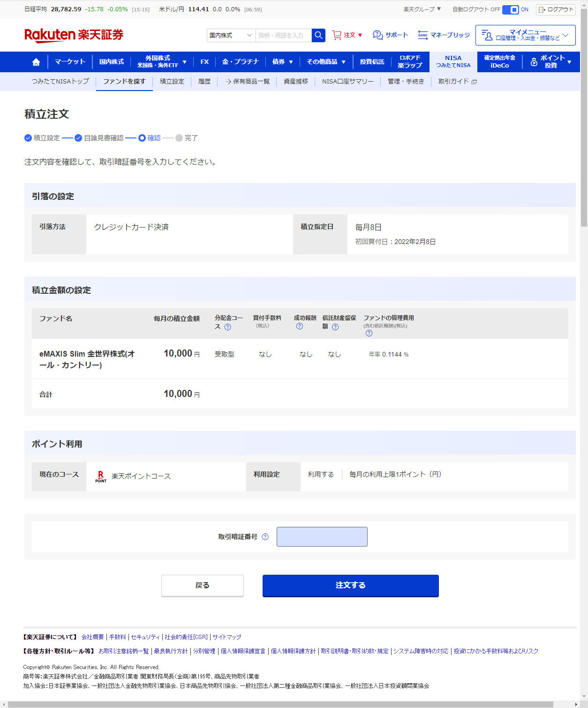Click the マネーブリッジ bank icon

(422, 35)
